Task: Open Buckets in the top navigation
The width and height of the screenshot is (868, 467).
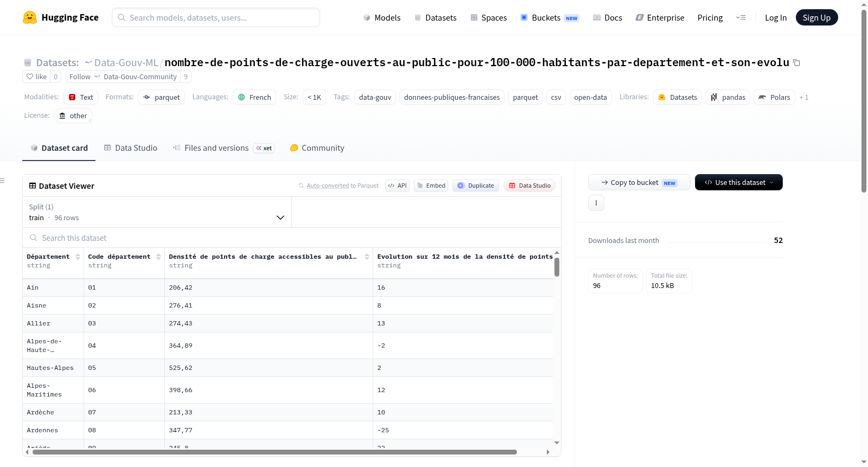Action: pyautogui.click(x=549, y=17)
